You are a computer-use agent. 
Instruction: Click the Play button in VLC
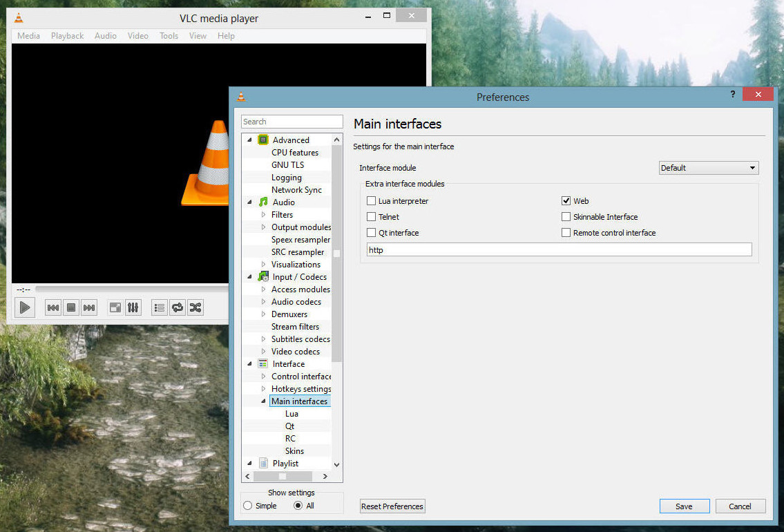click(x=25, y=307)
